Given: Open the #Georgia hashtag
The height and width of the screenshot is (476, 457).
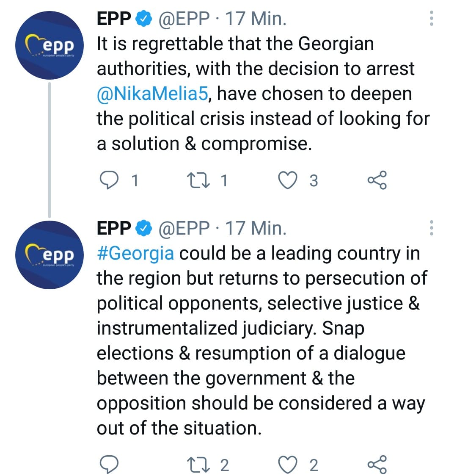Looking at the screenshot, I should click(135, 253).
